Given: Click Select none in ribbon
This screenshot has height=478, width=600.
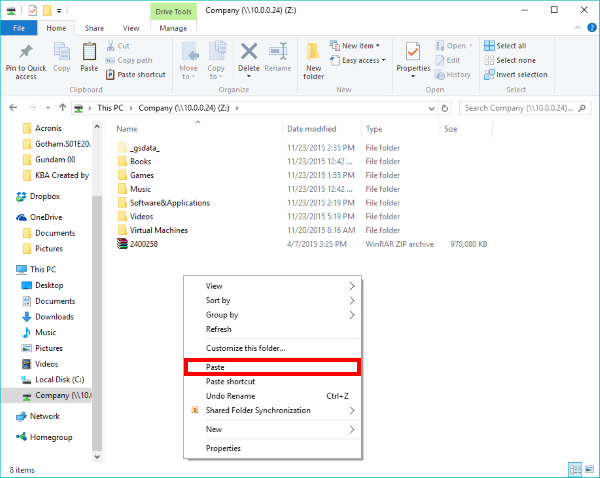Looking at the screenshot, I should (510, 60).
